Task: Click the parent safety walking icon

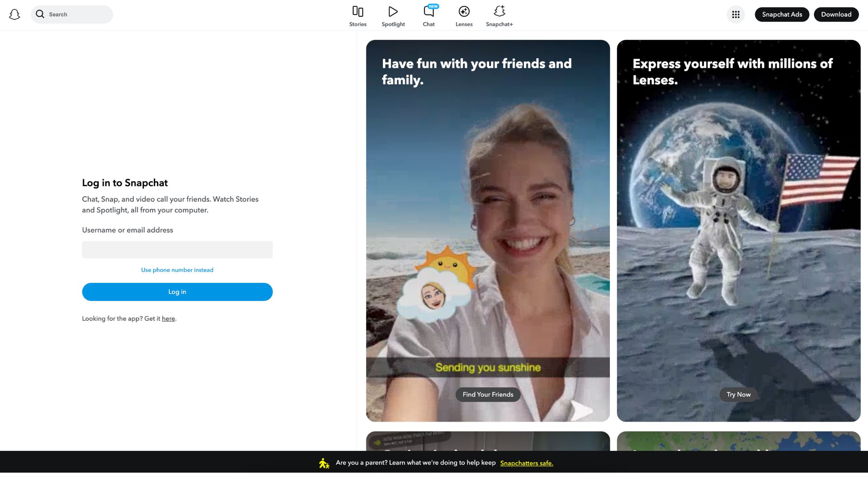Action: [x=324, y=463]
